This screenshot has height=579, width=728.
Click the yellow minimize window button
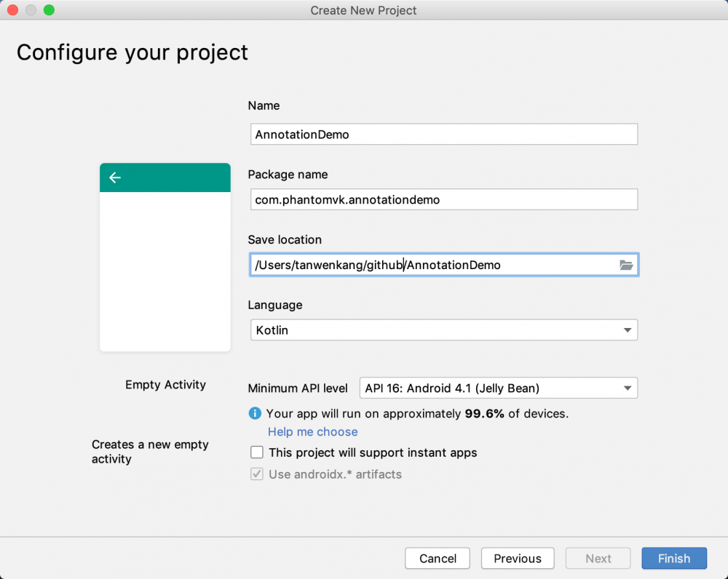(x=31, y=10)
